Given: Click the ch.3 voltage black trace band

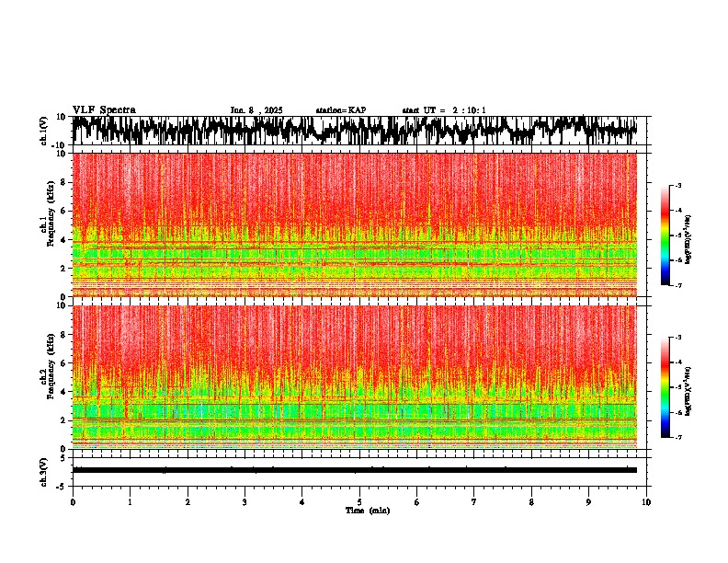Looking at the screenshot, I should click(x=355, y=470).
